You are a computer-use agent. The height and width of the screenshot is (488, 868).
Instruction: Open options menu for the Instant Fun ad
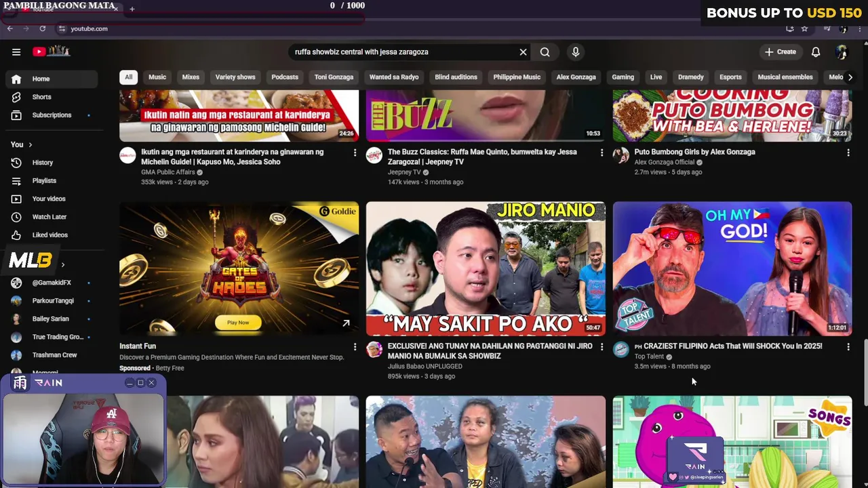tap(355, 347)
